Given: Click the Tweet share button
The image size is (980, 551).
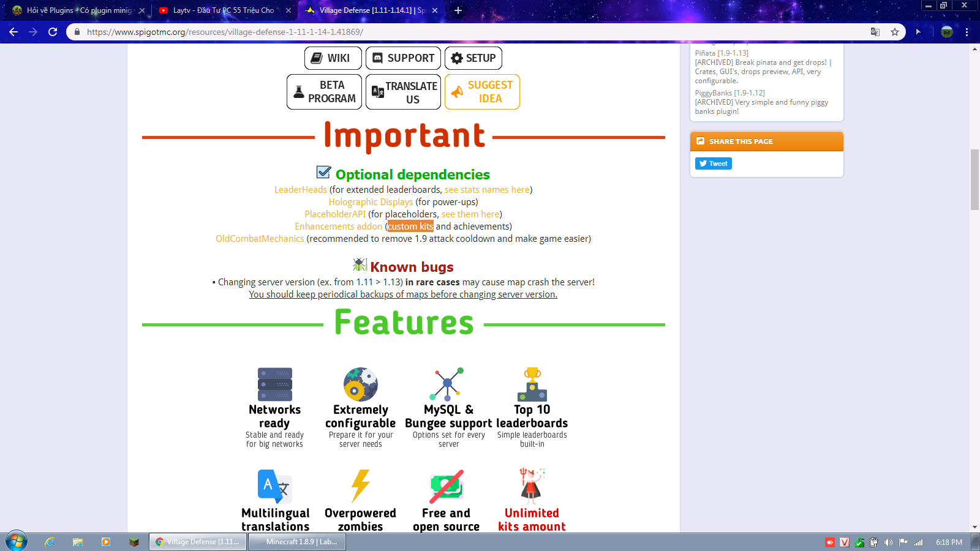Looking at the screenshot, I should 714,163.
